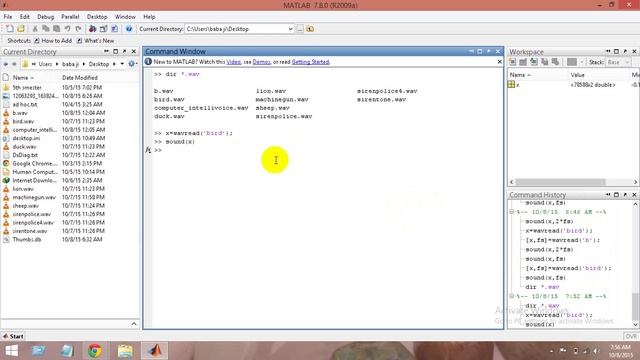This screenshot has width=640, height=360.
Task: Browse for folder with the ellipsis button
Action: (300, 29)
